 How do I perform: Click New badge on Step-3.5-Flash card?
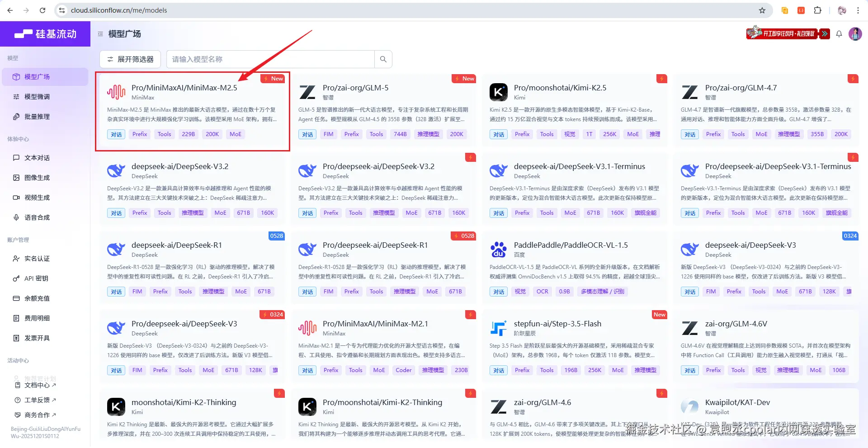coord(660,315)
